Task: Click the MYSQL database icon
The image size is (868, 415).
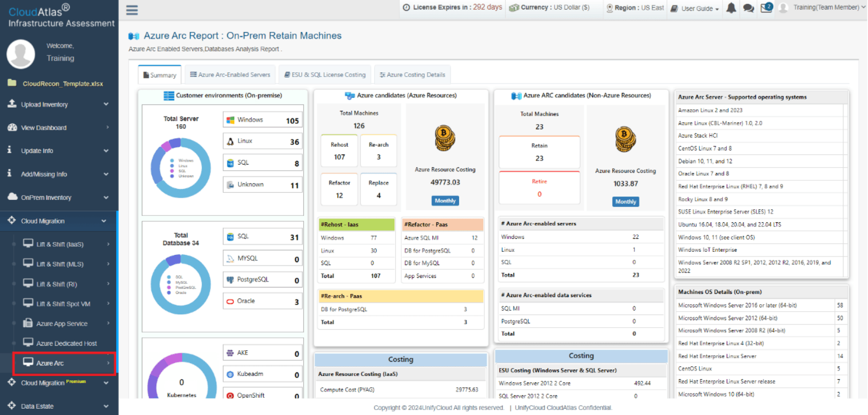Action: (x=230, y=259)
